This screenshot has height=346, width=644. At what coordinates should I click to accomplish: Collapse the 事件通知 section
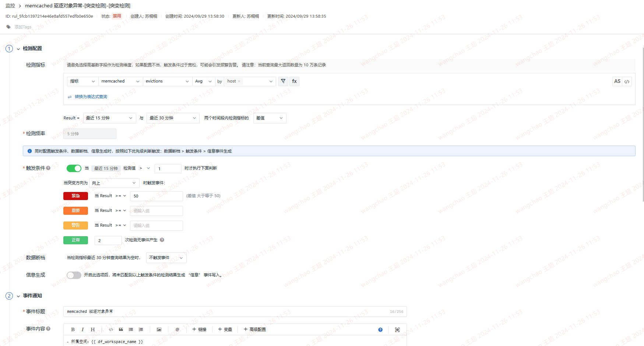click(18, 296)
